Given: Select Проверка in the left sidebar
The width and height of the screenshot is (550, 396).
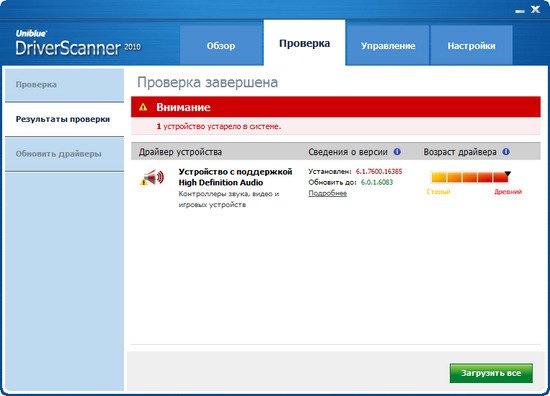Looking at the screenshot, I should click(65, 85).
